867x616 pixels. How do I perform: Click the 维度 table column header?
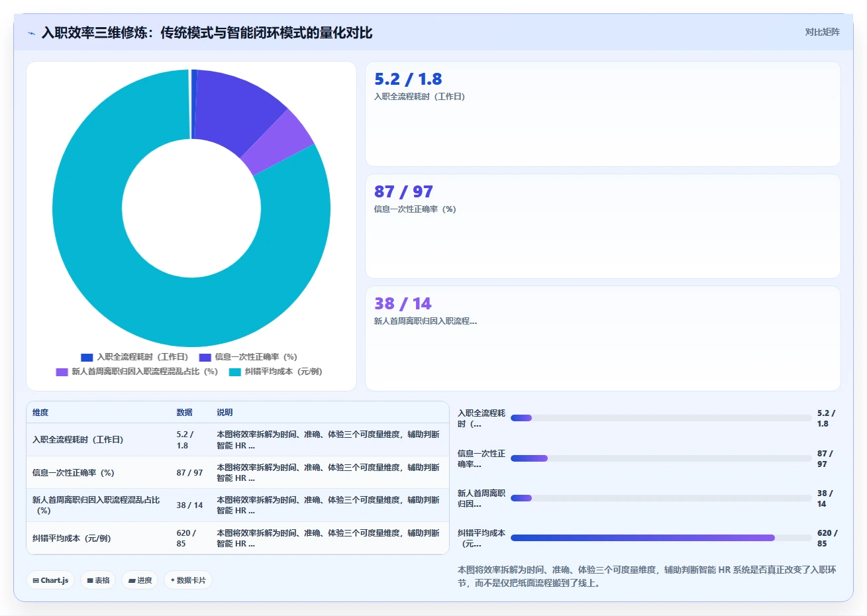click(x=40, y=413)
